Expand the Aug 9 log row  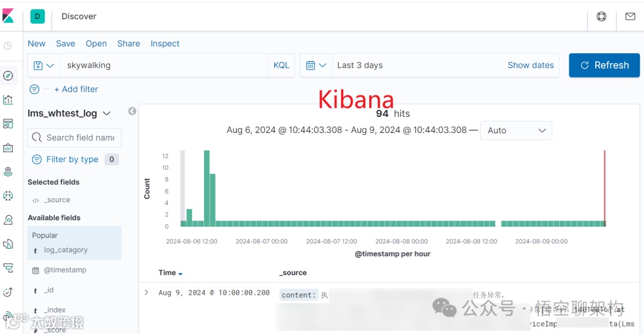click(x=146, y=292)
